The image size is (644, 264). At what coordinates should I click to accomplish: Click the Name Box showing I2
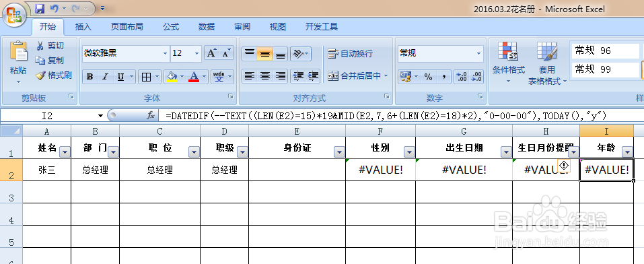(48, 116)
